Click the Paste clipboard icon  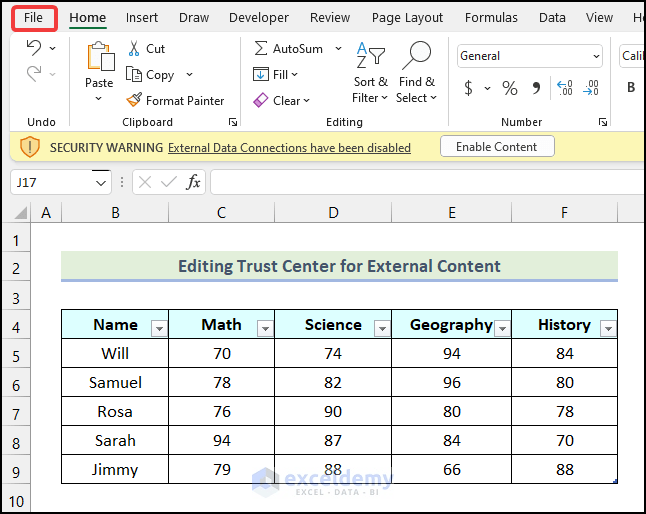pyautogui.click(x=100, y=56)
